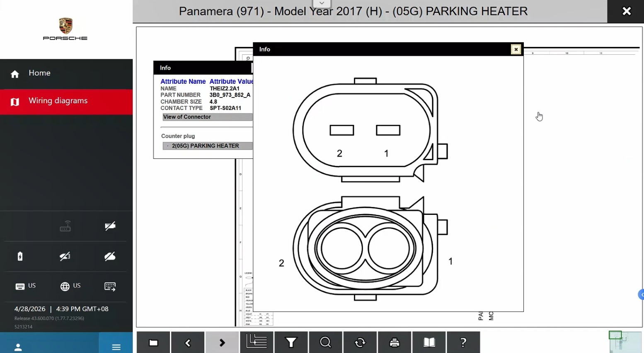The height and width of the screenshot is (353, 644).
Task: Select the name value THEIZ2.2A1
Action: [225, 88]
